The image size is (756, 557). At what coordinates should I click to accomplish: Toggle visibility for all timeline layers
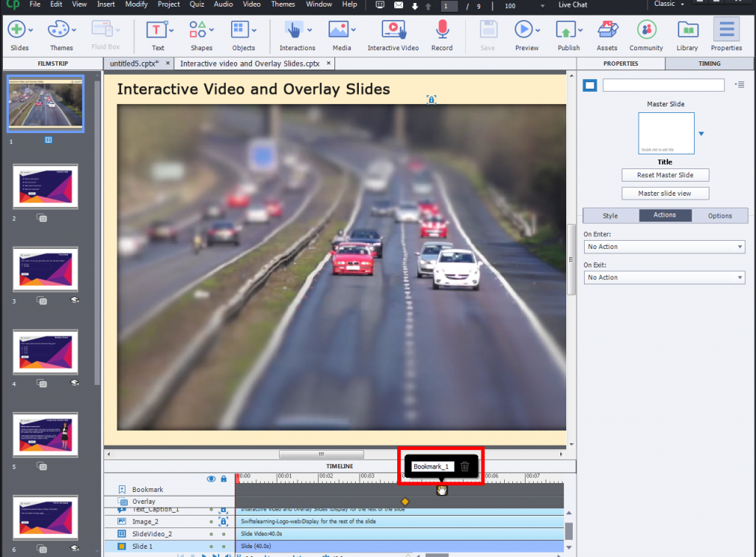click(211, 479)
